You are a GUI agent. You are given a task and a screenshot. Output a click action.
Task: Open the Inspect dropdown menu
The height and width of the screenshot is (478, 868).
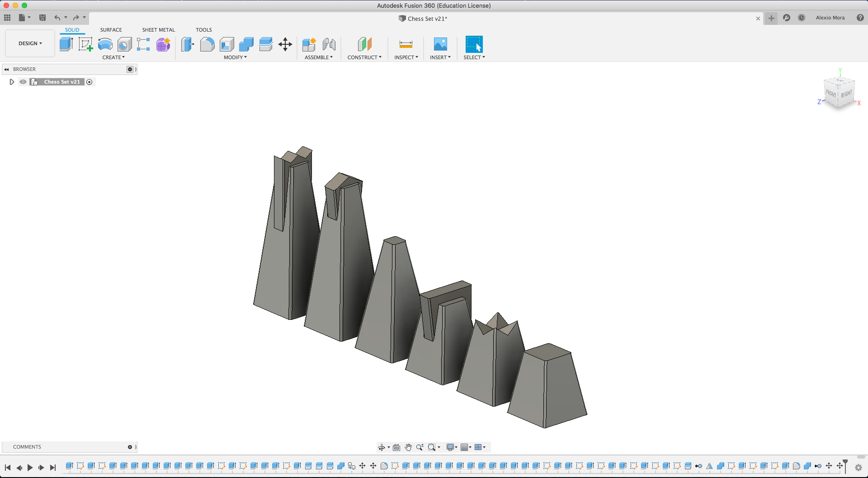406,57
